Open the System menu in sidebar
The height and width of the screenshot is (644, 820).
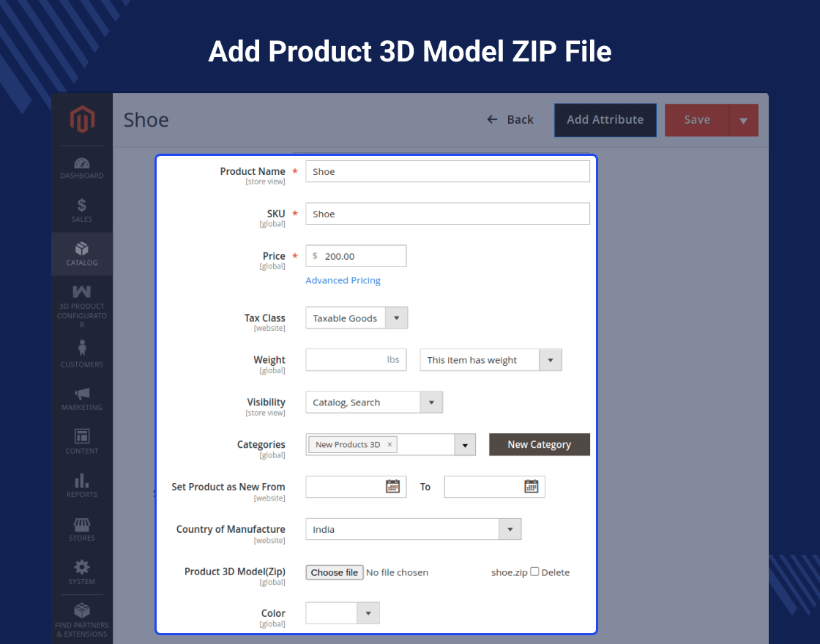82,568
